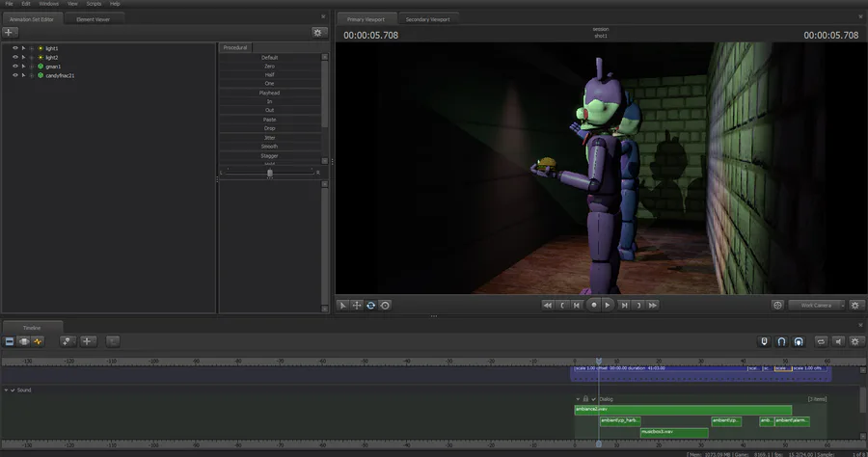The image size is (868, 457).
Task: Choose the Move manipulator tool under viewport
Action: point(357,305)
